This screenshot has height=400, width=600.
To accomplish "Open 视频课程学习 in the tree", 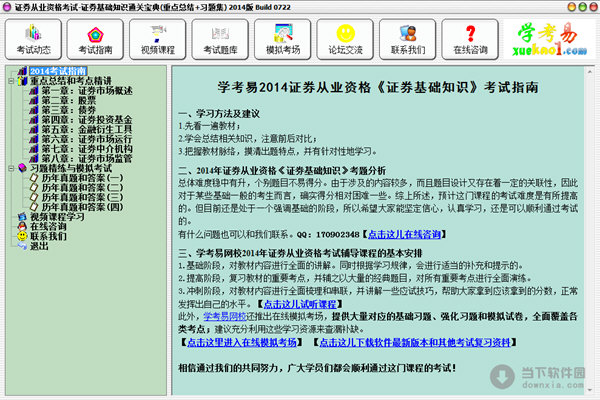I will (x=57, y=217).
